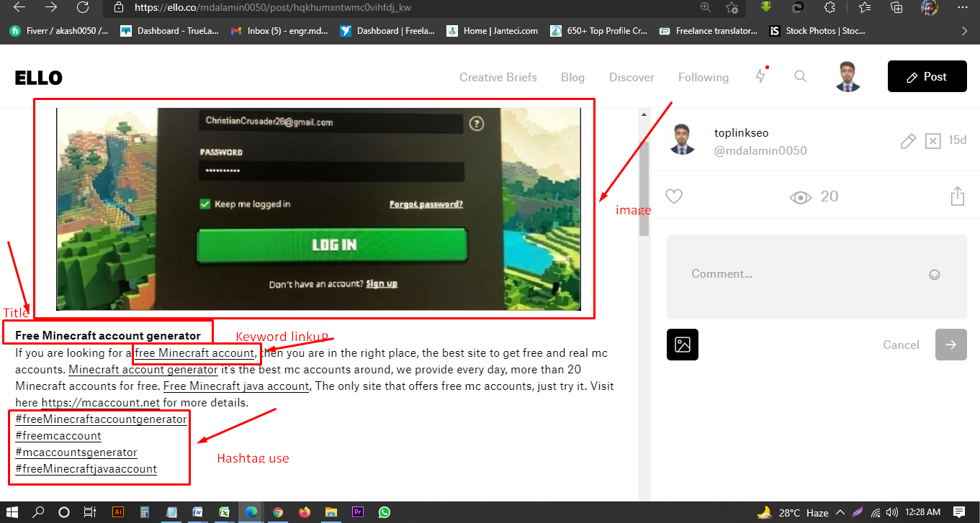Open the toplinkseo profile name
Image resolution: width=980 pixels, height=523 pixels.
pyautogui.click(x=741, y=133)
